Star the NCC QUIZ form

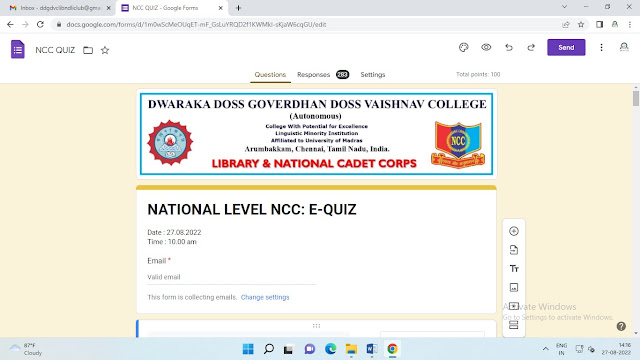point(105,50)
